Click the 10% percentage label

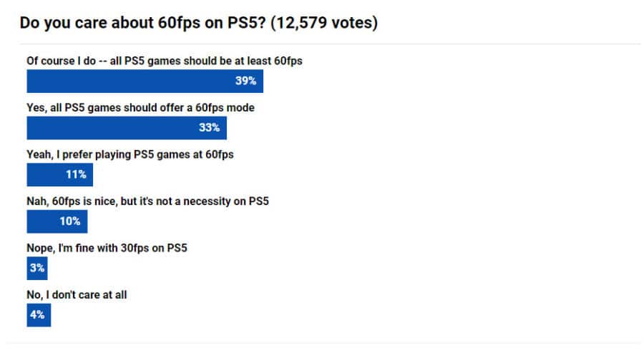click(x=70, y=222)
